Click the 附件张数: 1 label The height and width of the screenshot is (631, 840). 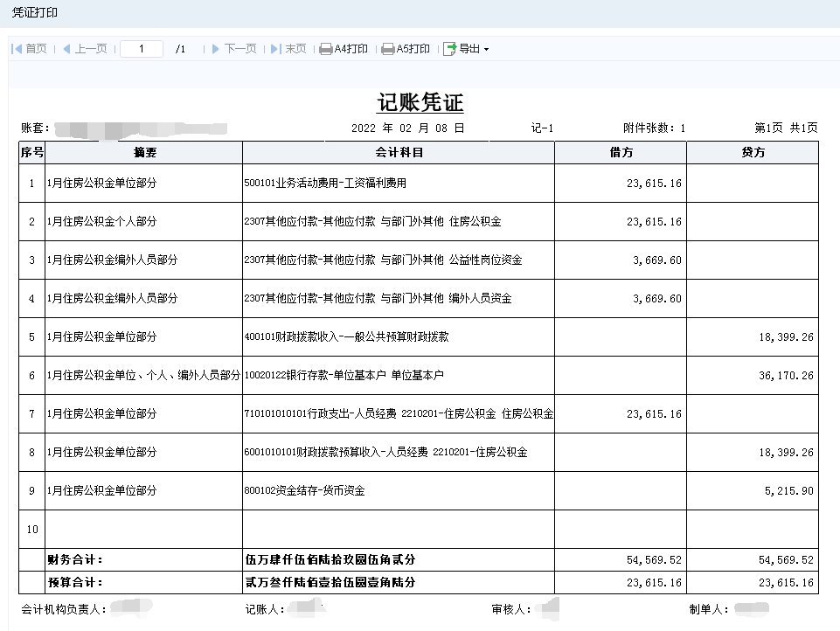click(x=654, y=128)
